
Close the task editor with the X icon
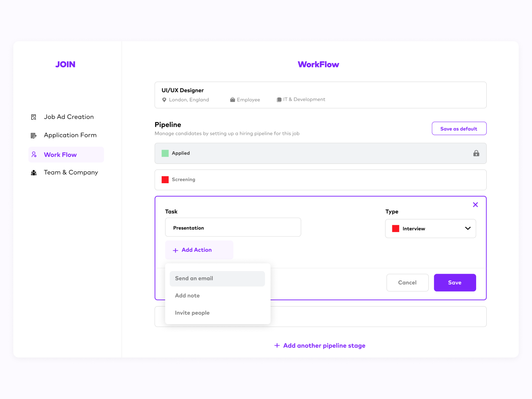tap(475, 205)
